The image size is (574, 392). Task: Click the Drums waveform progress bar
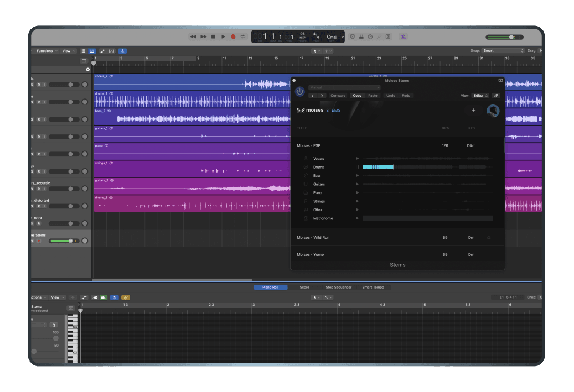pyautogui.click(x=427, y=167)
